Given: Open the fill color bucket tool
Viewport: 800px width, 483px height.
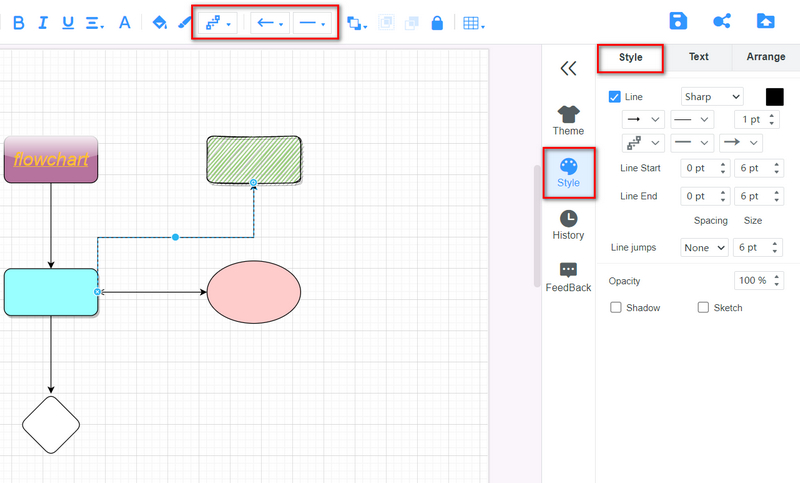Looking at the screenshot, I should (x=159, y=23).
